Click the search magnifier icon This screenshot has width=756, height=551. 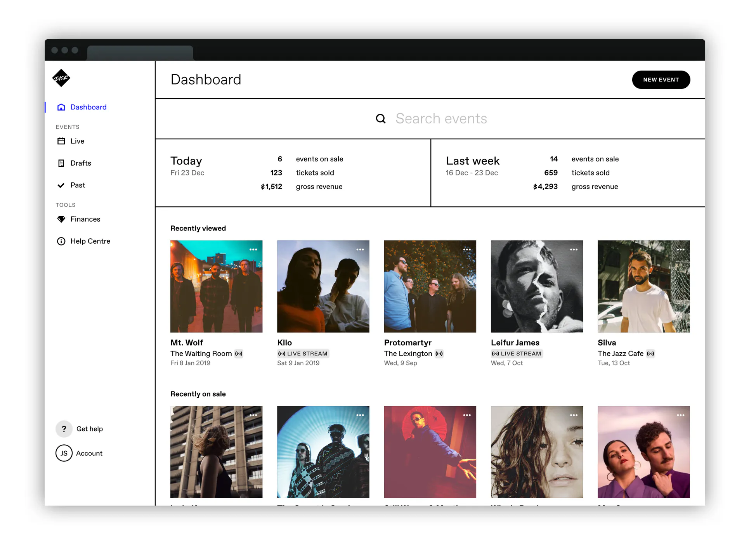(x=381, y=119)
